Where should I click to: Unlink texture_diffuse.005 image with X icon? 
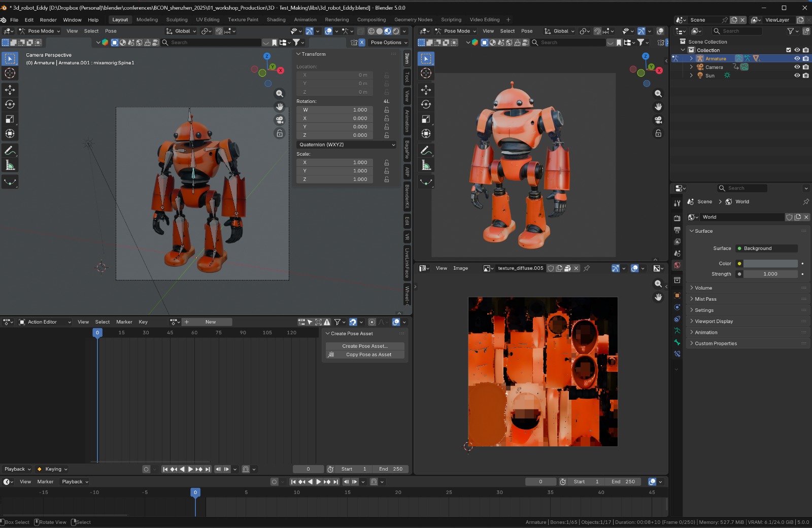click(x=576, y=268)
